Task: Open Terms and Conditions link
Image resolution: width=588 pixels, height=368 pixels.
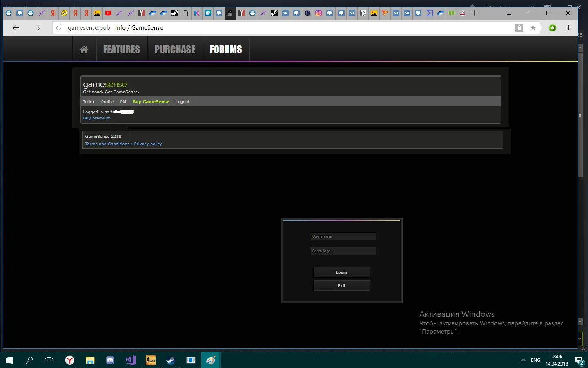Action: pyautogui.click(x=107, y=144)
